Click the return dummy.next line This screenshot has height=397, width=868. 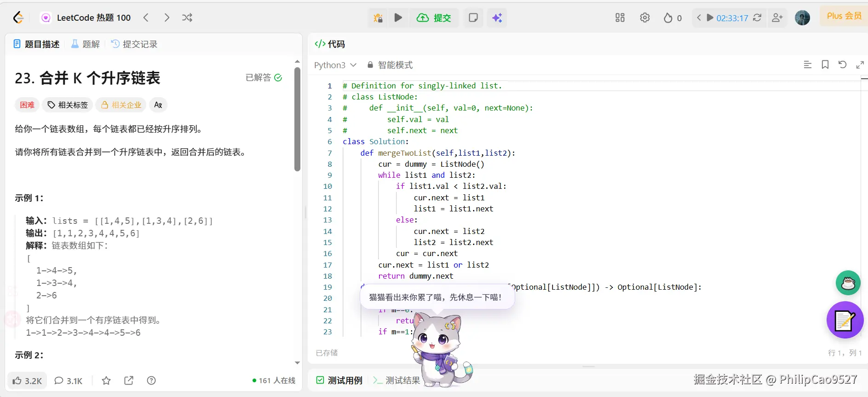(415, 276)
